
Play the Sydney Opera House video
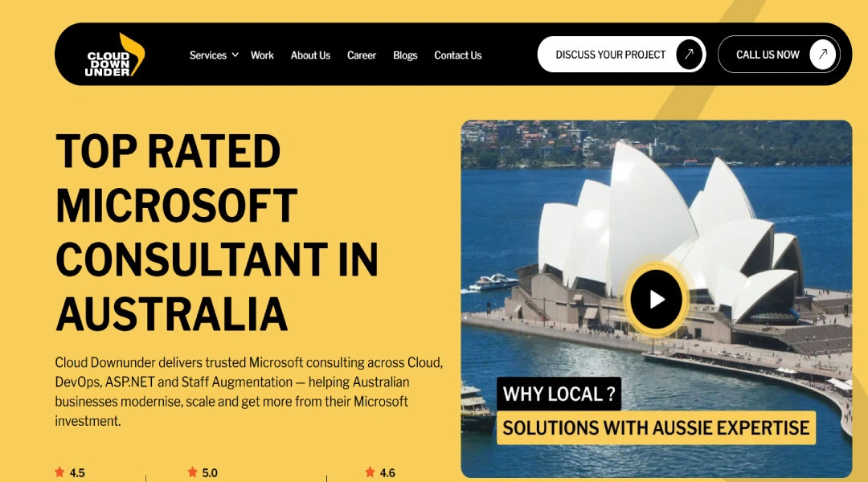click(656, 300)
